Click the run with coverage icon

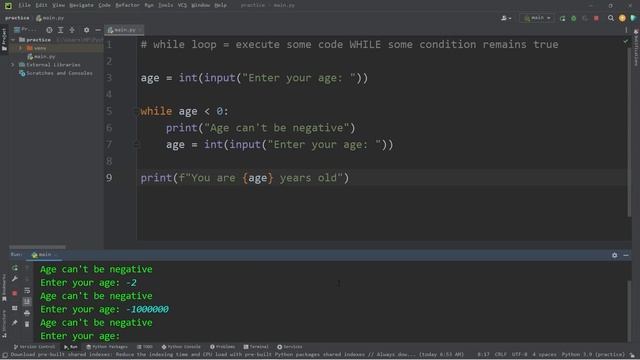585,18
